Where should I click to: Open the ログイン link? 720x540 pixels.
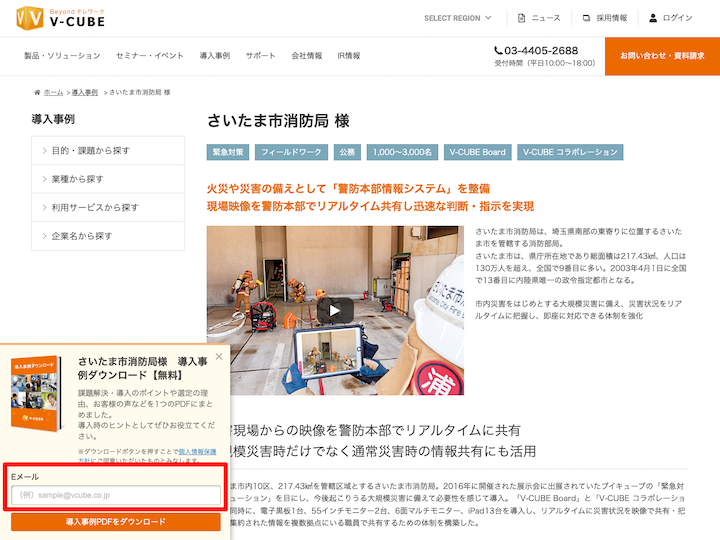677,18
